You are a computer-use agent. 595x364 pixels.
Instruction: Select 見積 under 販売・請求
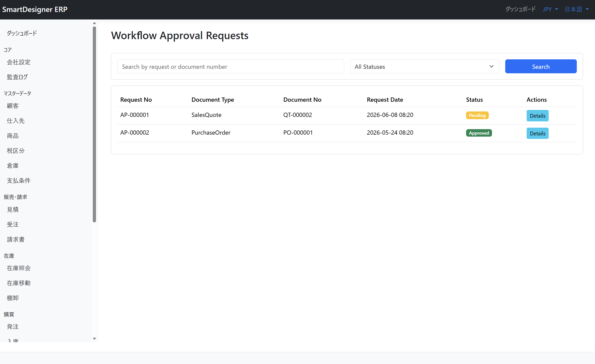pyautogui.click(x=13, y=209)
